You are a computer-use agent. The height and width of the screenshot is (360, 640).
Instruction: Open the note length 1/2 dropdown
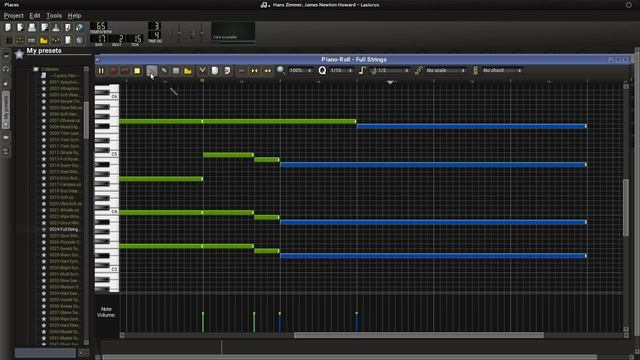tap(389, 71)
